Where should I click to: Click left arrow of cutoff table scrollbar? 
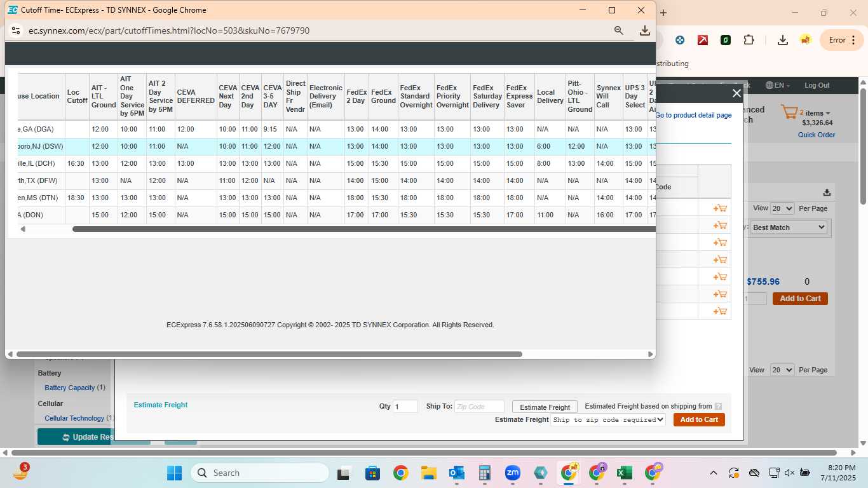pos(23,229)
